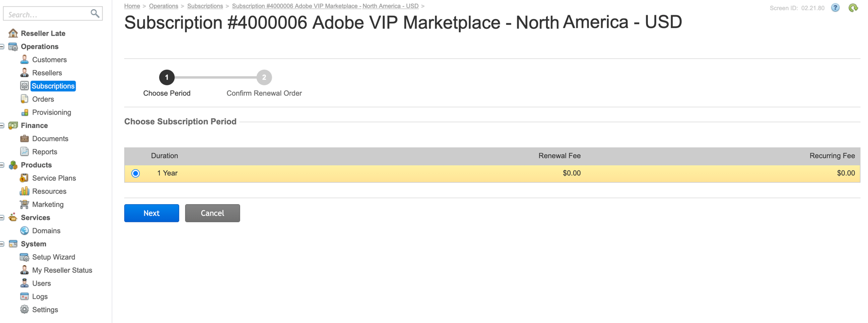Collapse the Operations tree section
The width and height of the screenshot is (868, 323).
[x=3, y=47]
